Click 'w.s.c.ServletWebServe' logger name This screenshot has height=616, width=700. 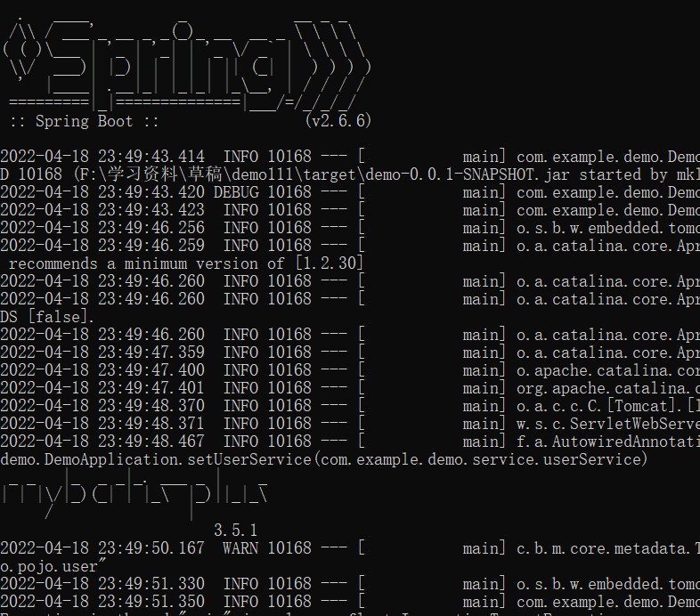tap(608, 424)
